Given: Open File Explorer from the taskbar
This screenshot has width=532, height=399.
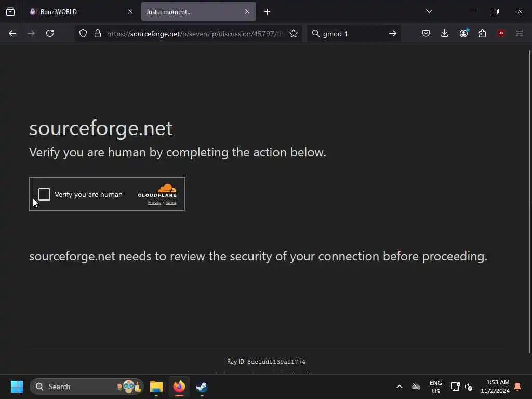Looking at the screenshot, I should point(156,387).
